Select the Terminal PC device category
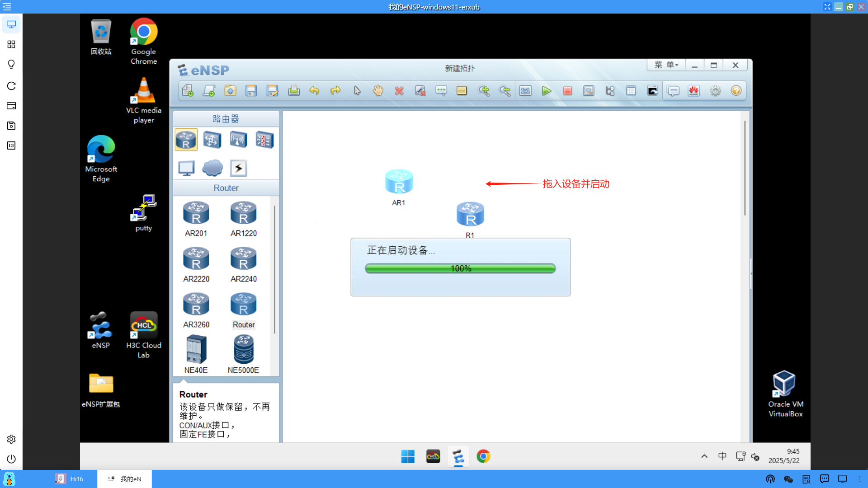Image resolution: width=868 pixels, height=488 pixels. pyautogui.click(x=186, y=168)
